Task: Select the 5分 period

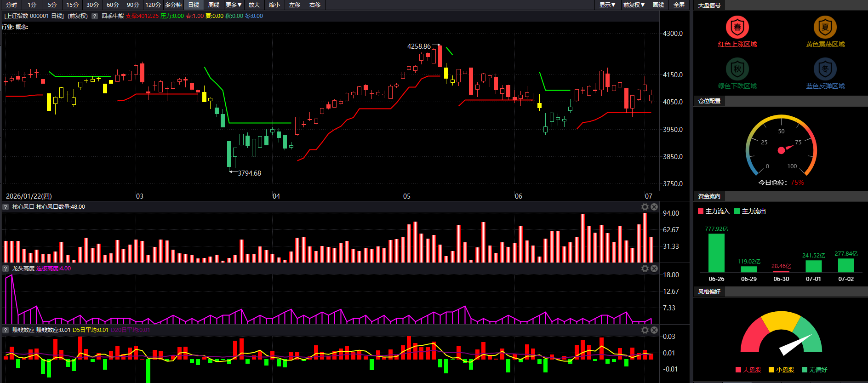Action: pos(52,5)
